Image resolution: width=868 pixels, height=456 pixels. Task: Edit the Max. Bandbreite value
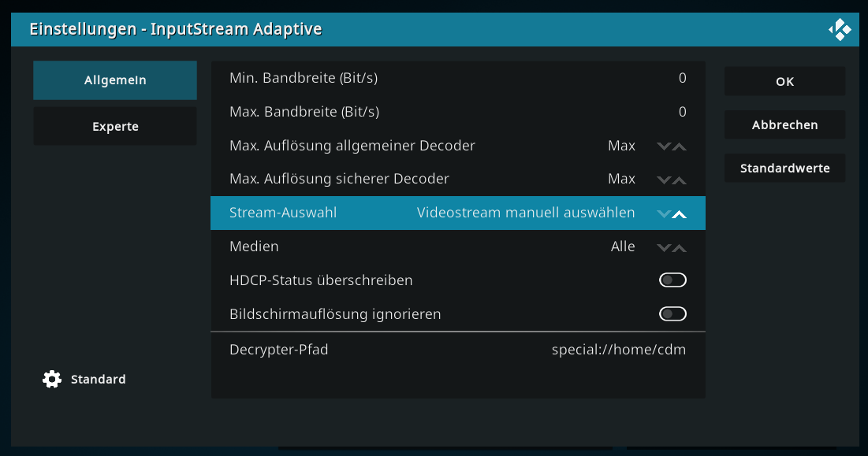(x=458, y=112)
